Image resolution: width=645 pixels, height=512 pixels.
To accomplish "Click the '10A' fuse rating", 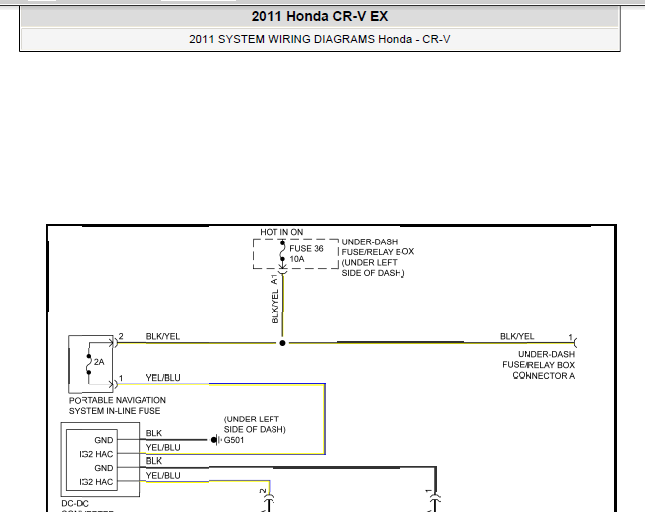I will tap(297, 259).
